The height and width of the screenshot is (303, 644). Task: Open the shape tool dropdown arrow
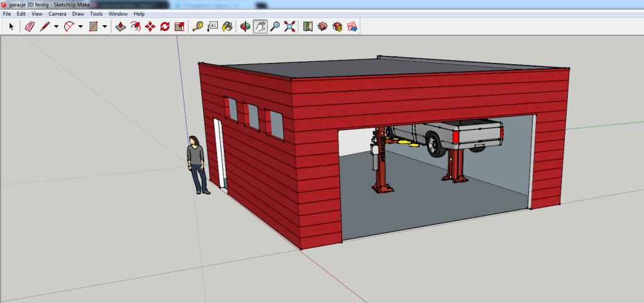point(104,26)
